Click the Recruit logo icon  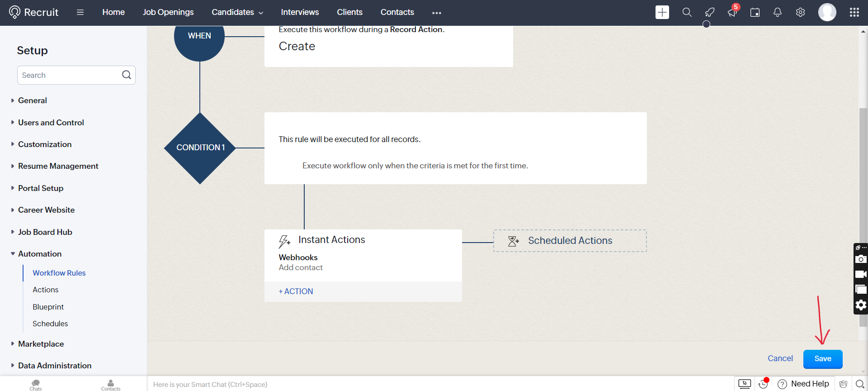click(14, 12)
